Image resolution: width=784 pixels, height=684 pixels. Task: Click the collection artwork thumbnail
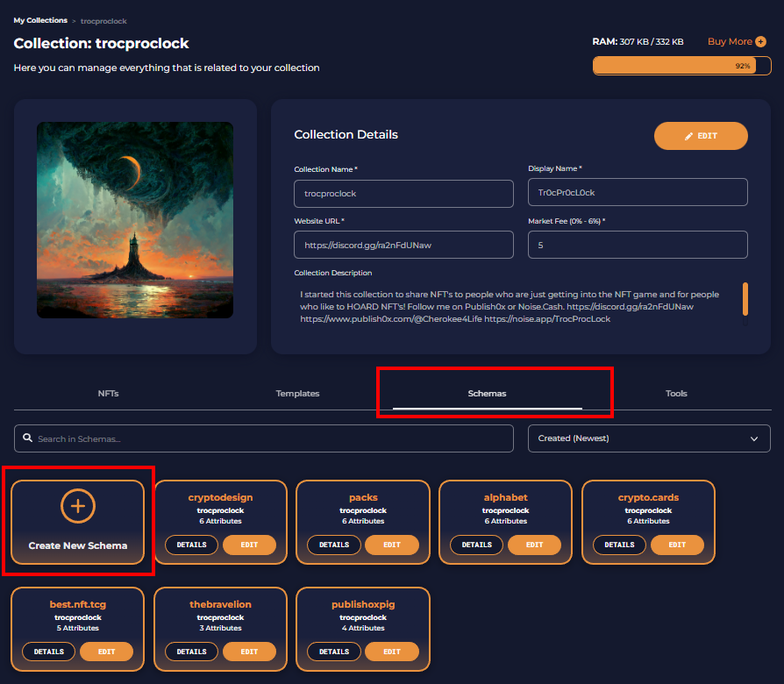[x=135, y=220]
